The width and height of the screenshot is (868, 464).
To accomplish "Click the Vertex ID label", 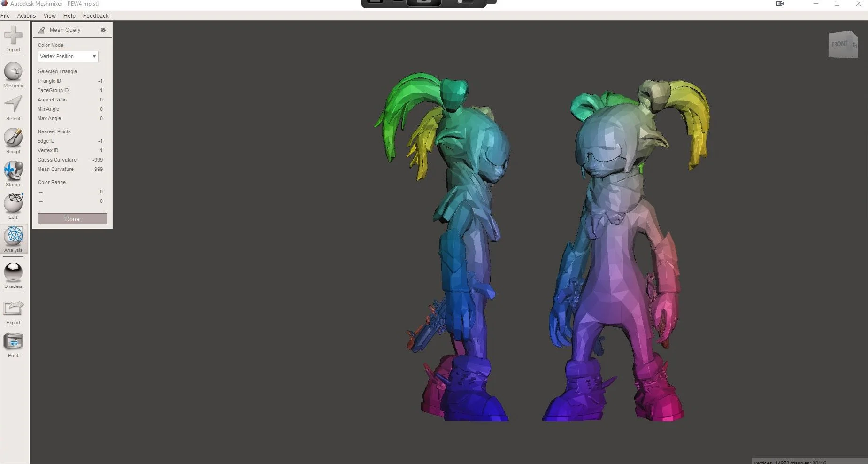I will (x=48, y=150).
